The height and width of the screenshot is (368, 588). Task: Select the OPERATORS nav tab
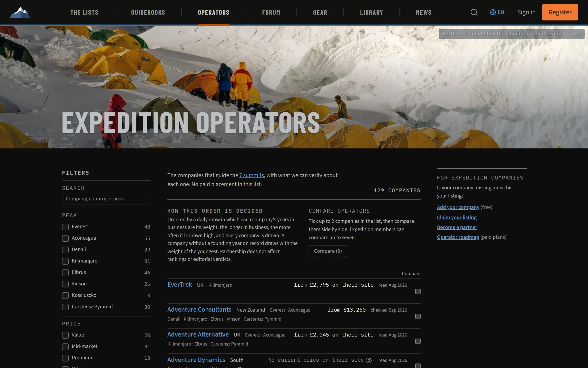click(214, 12)
